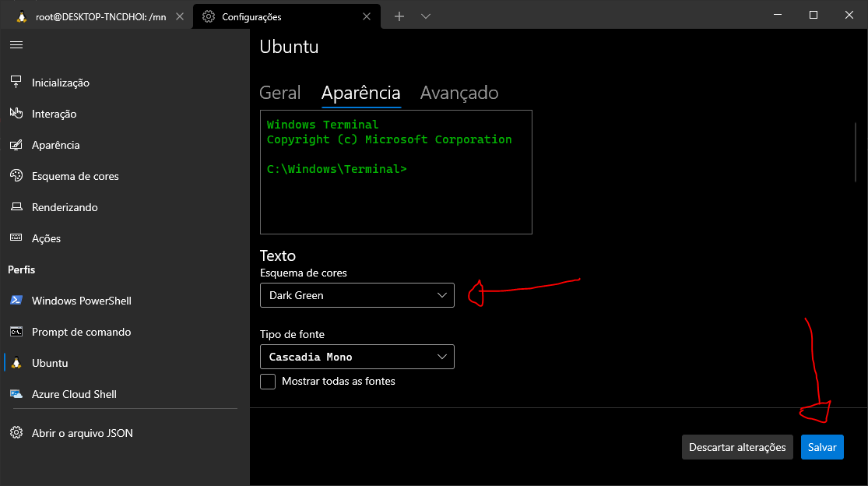Click the Ubuntu penguin profile icon in sidebar
Image resolution: width=868 pixels, height=486 pixels.
16,363
